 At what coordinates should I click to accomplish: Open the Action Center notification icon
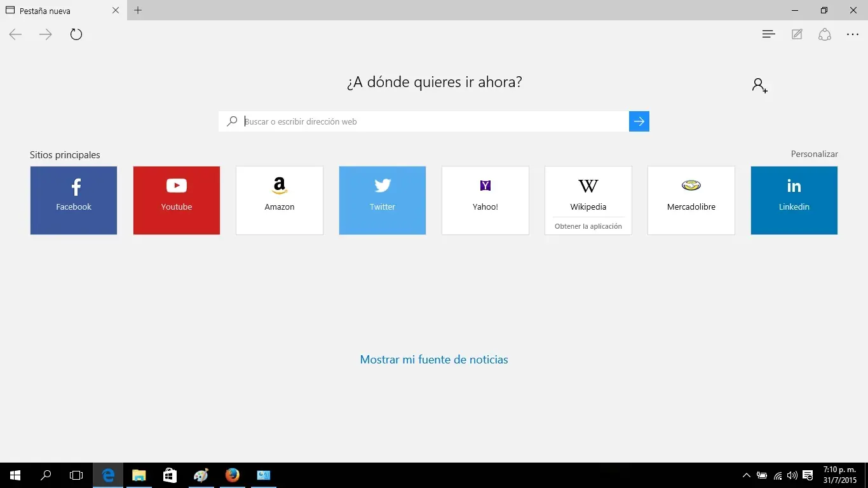point(808,475)
